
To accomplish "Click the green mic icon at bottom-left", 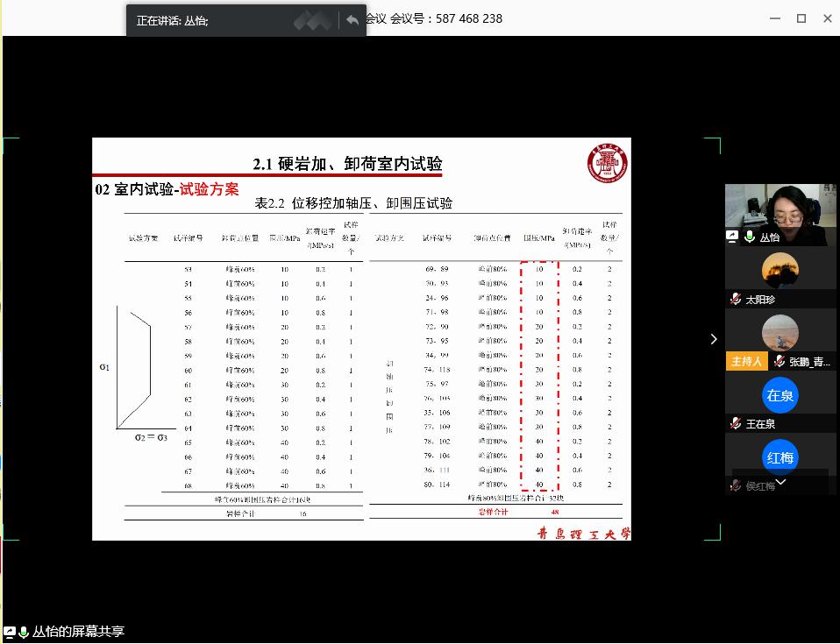I will tap(23, 632).
